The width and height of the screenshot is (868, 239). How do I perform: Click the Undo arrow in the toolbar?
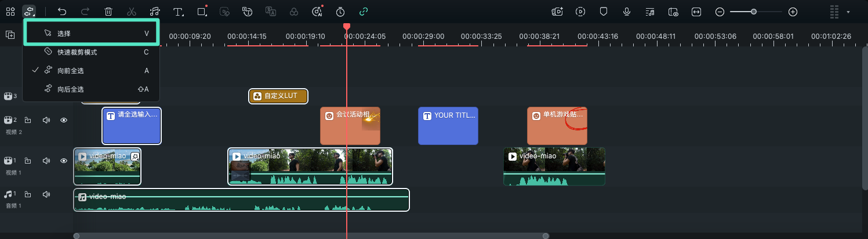point(62,12)
